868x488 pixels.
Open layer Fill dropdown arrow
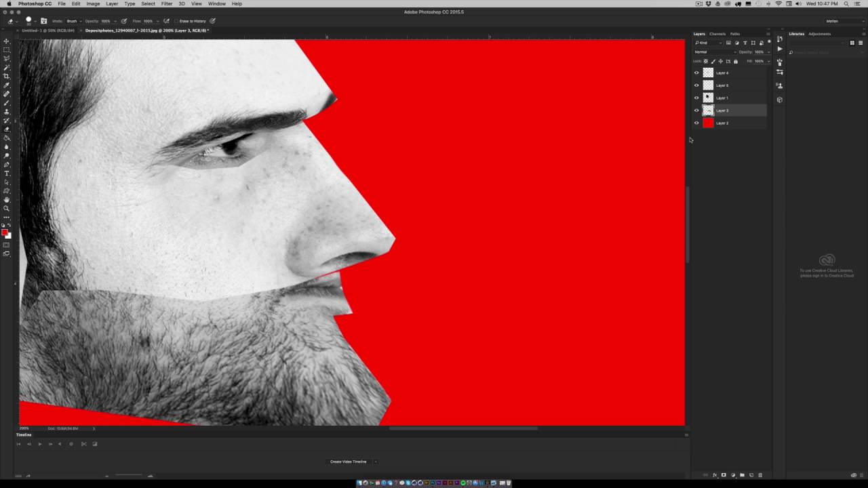click(x=768, y=61)
